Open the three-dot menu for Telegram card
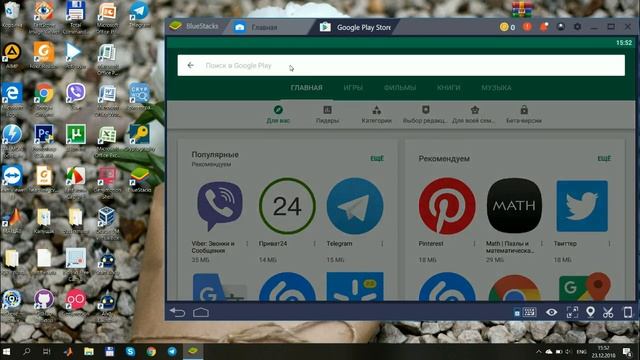 click(x=382, y=244)
